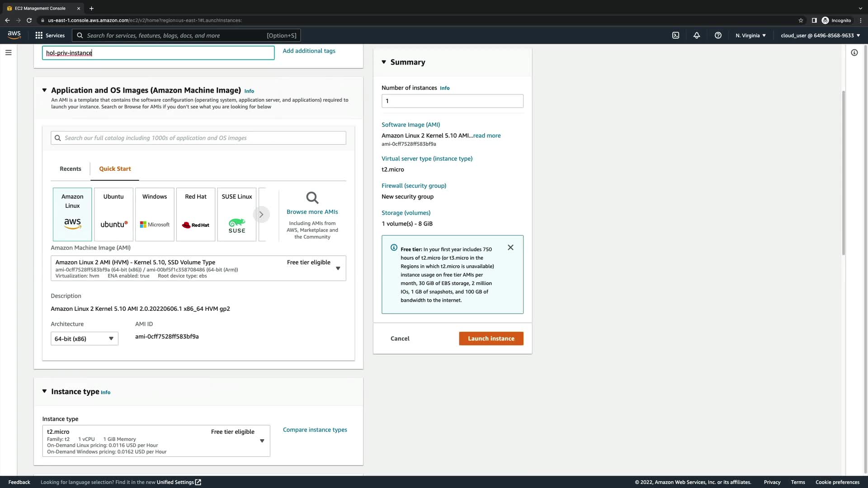Click the Add additional tags link
Viewport: 868px width, 488px height.
click(x=309, y=51)
